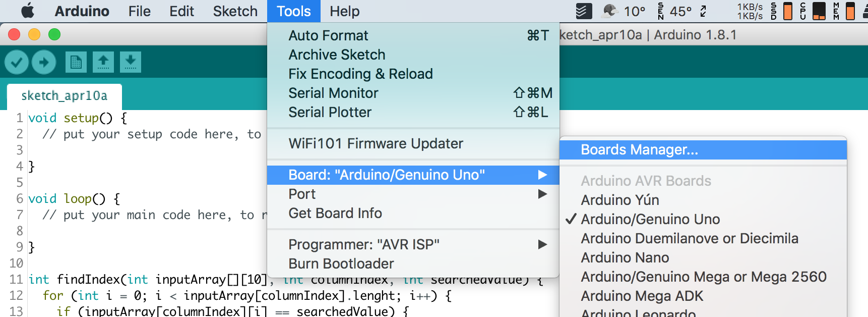The height and width of the screenshot is (317, 868).
Task: Select Serial Monitor from Tools menu
Action: [x=333, y=93]
